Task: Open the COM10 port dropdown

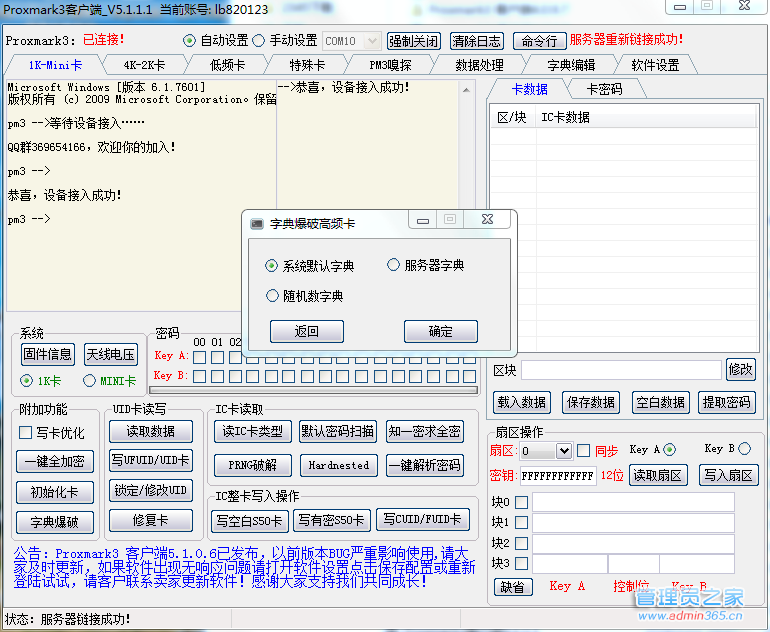Action: click(x=372, y=41)
